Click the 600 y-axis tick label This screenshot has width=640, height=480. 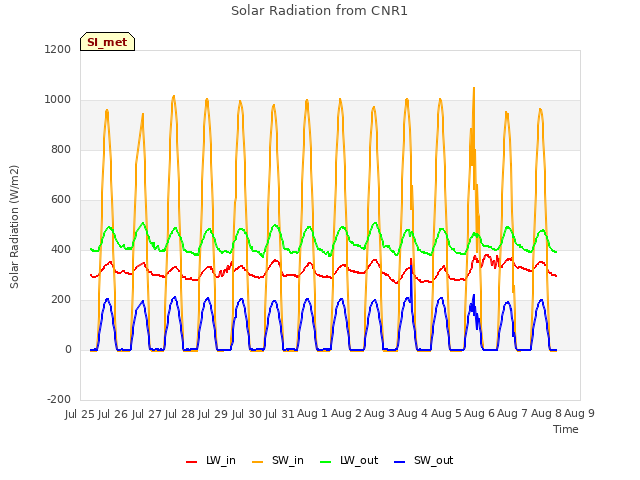point(61,200)
